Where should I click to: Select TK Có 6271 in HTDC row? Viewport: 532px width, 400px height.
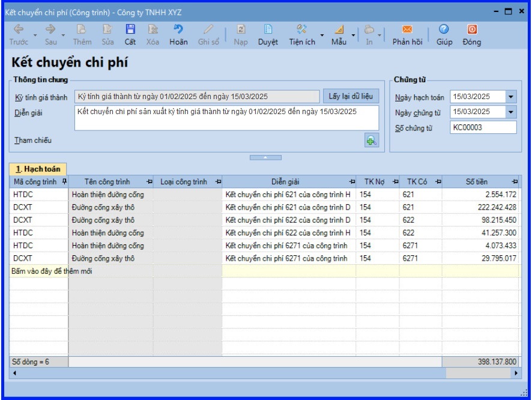(x=421, y=246)
